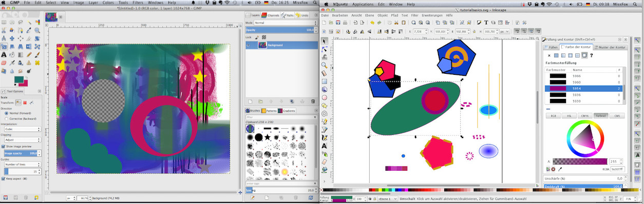The height and width of the screenshot is (204, 644).
Task: Select the Inkscape rectangle tool
Action: click(325, 81)
